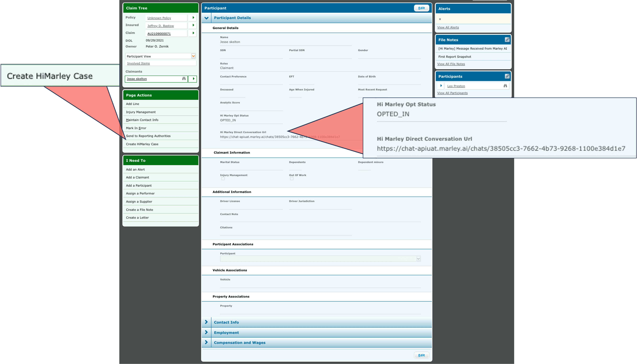Click the Participants panel edit icon
637x364 pixels.
tap(507, 76)
